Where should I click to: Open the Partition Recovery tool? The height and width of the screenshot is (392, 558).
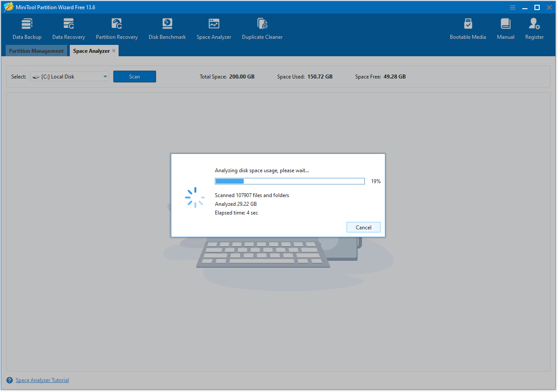click(117, 29)
